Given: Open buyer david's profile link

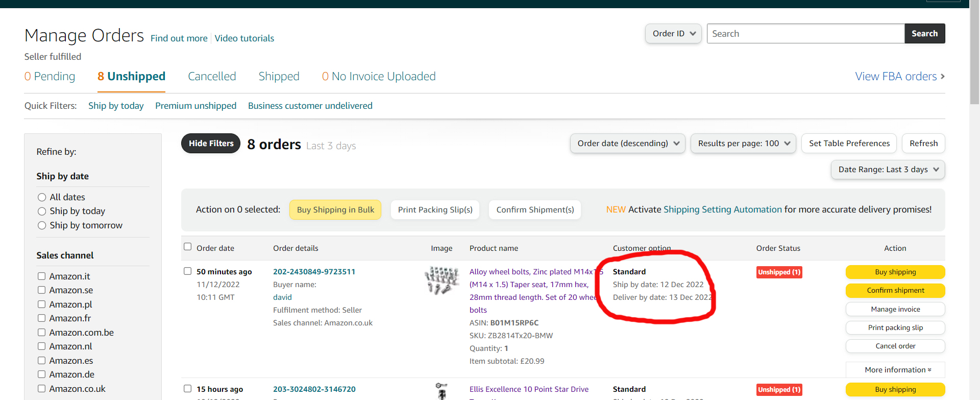Looking at the screenshot, I should [282, 297].
